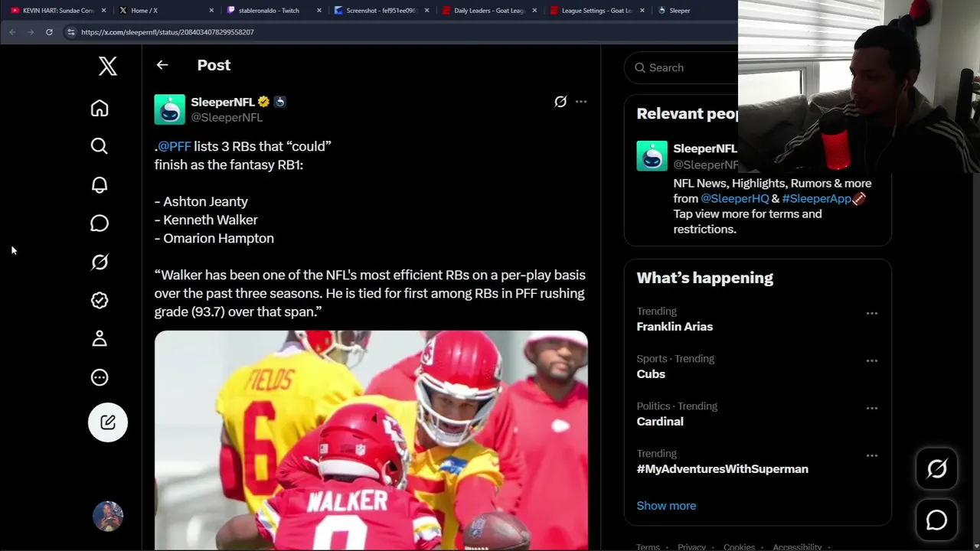Switch to the League Settings tab

pos(598,11)
